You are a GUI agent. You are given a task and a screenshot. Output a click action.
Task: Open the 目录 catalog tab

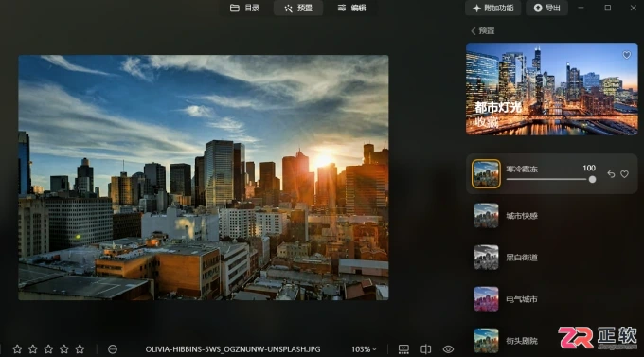click(244, 8)
